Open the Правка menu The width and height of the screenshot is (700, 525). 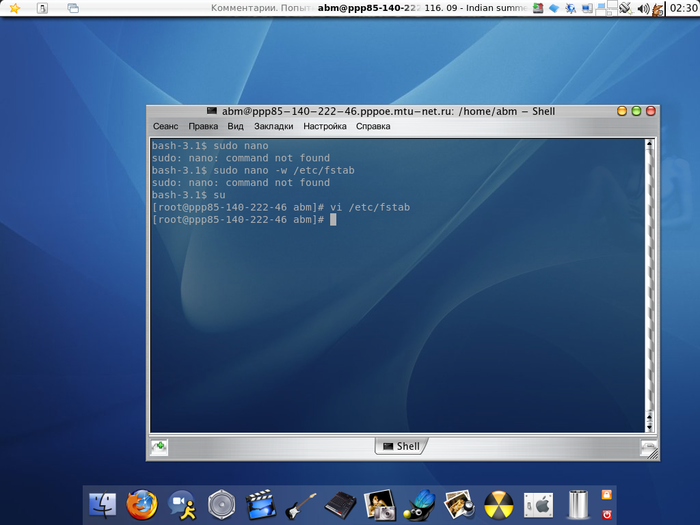coord(203,126)
